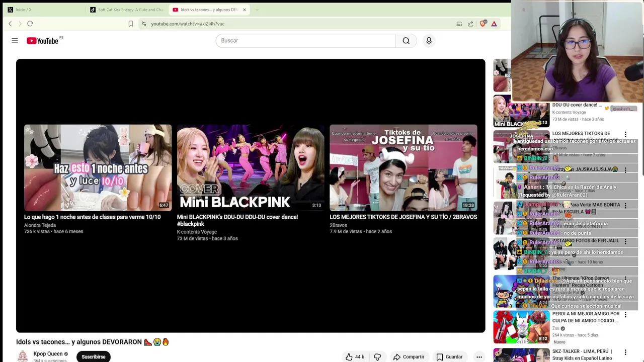Open sidebar PERDI A MI MEJOR AMIGO thumbnail

tap(521, 327)
